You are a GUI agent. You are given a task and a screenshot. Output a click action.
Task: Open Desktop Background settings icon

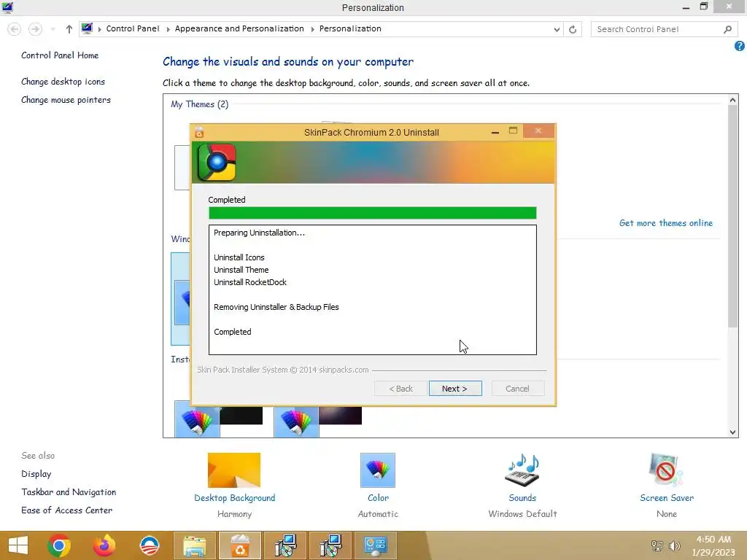(x=234, y=470)
